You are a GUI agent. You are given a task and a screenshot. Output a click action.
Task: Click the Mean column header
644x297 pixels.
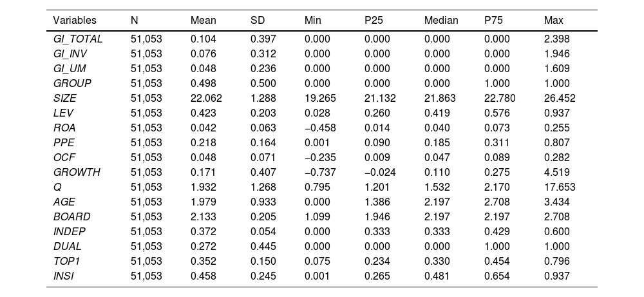(203, 20)
